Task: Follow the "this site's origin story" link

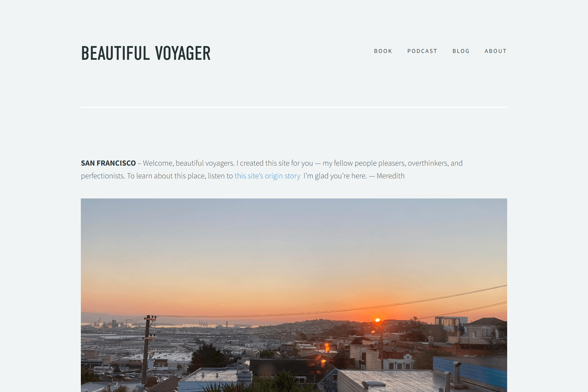Action: (x=267, y=176)
